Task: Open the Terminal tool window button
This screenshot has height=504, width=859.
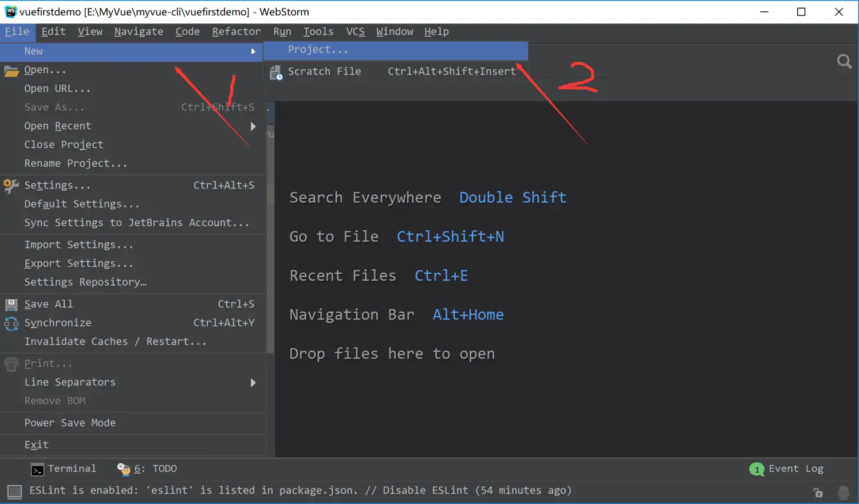Action: click(64, 470)
